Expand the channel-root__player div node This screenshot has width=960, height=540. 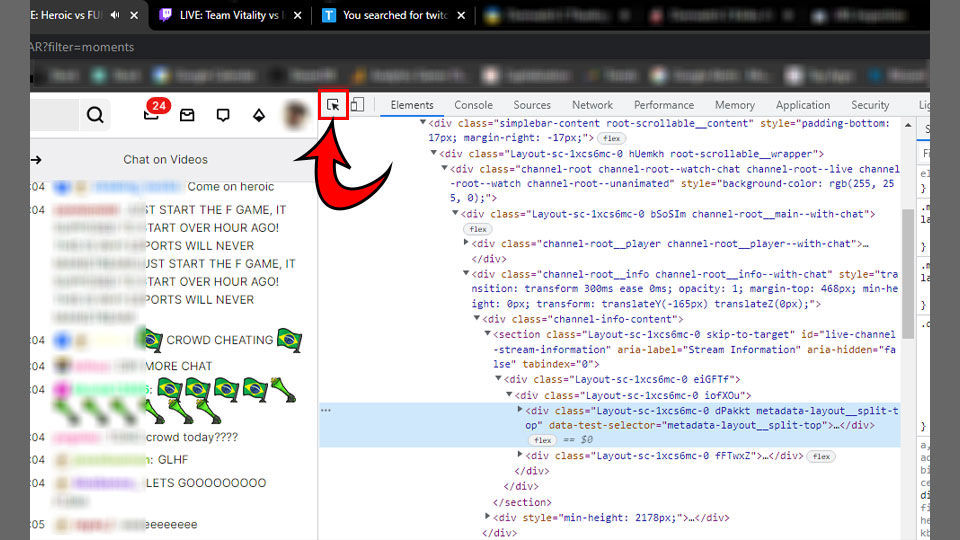(466, 243)
